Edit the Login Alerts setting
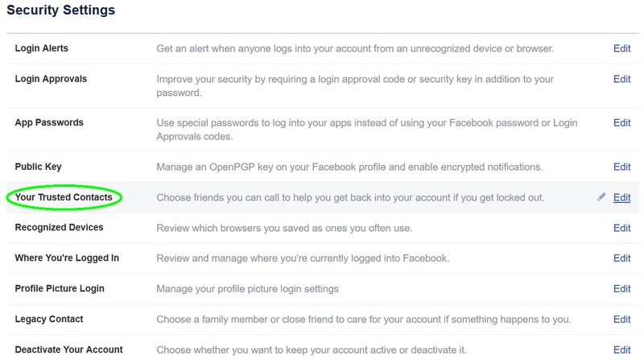Viewport: 644px width, 364px height. (621, 48)
